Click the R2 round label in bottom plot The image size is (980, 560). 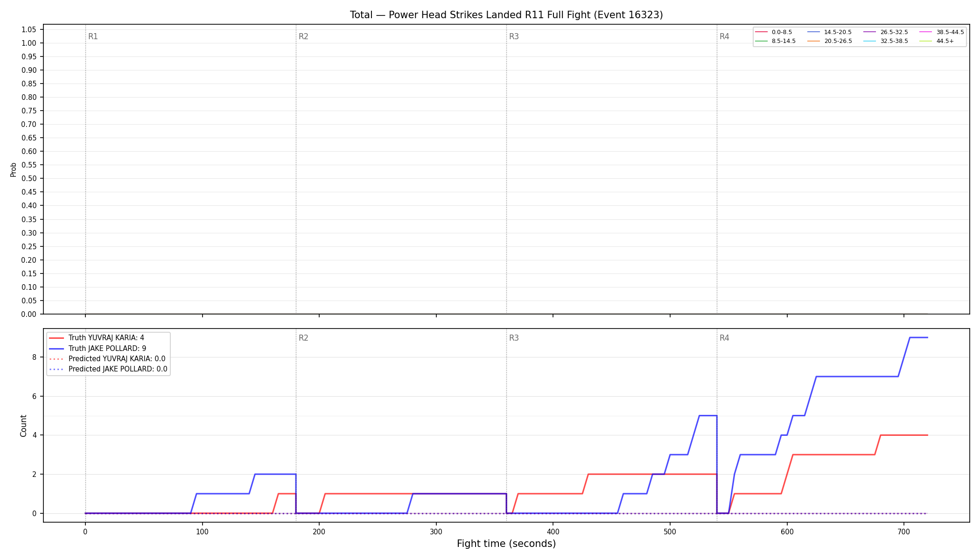click(x=303, y=338)
